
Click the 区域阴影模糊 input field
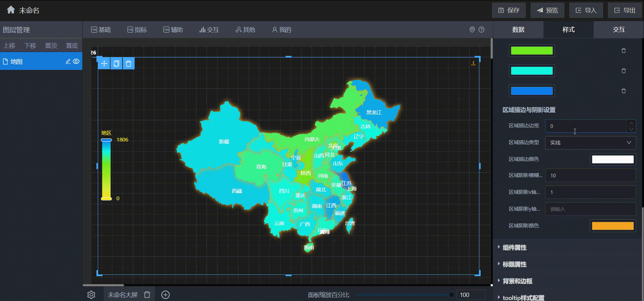(x=591, y=176)
